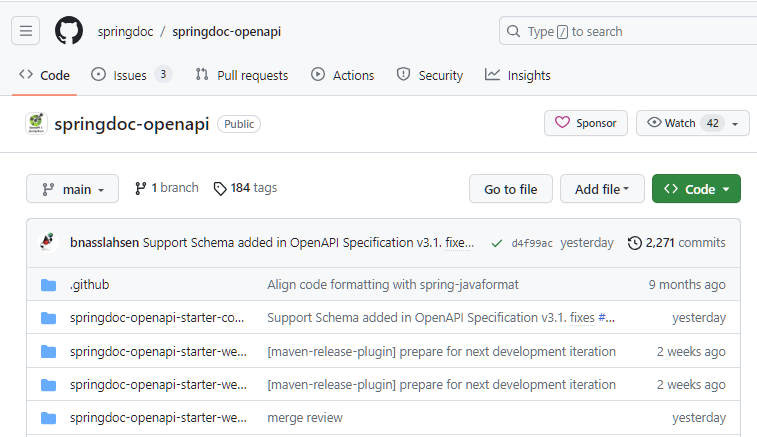757x437 pixels.
Task: Click the green commit status checkmark
Action: click(496, 243)
